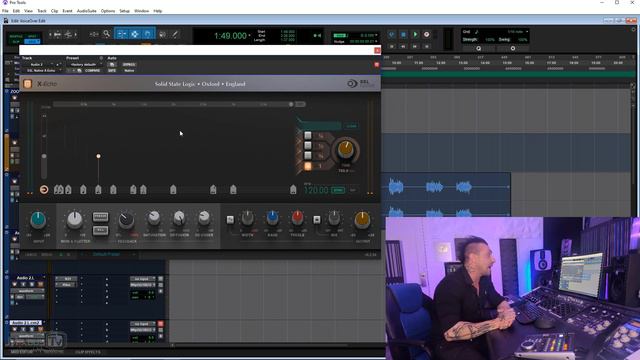
Task: Open Audio 2.L no input selector
Action: tap(143, 279)
